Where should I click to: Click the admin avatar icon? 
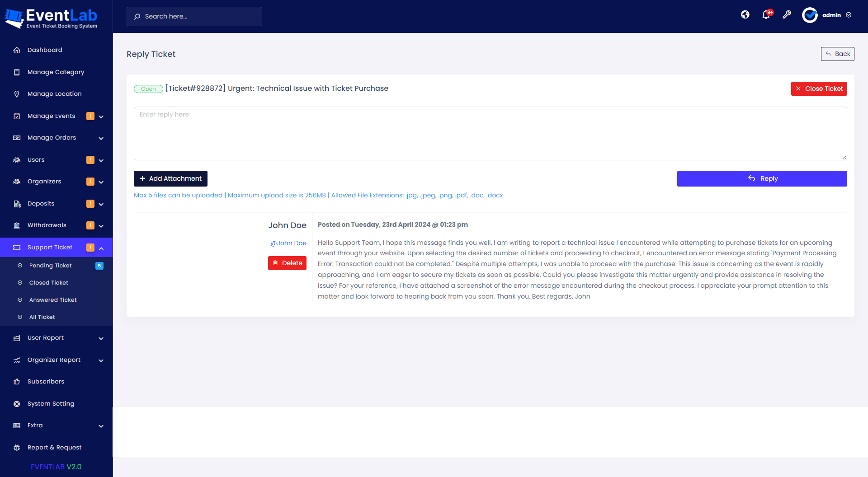tap(810, 15)
